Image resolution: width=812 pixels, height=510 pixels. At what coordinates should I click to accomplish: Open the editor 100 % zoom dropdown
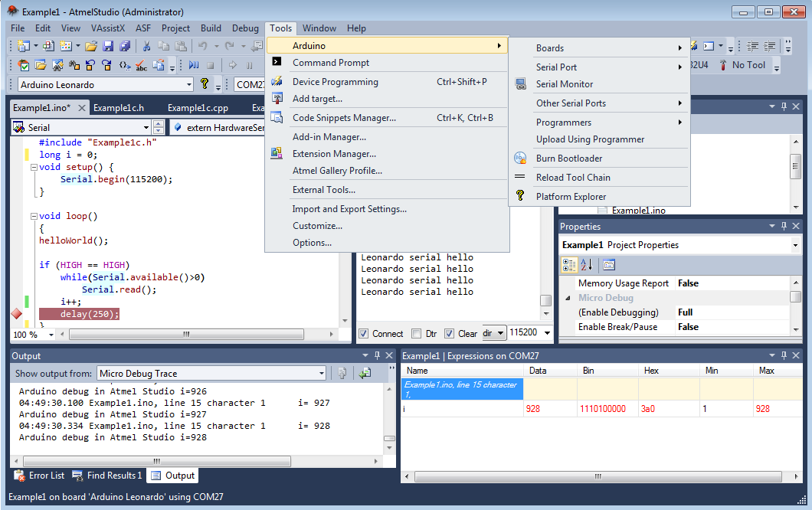[51, 335]
